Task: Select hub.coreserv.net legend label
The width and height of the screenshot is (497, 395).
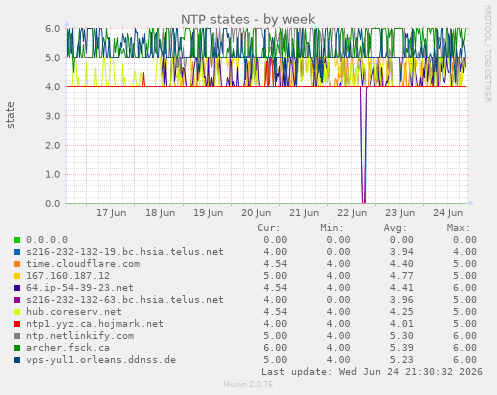Action: [74, 312]
